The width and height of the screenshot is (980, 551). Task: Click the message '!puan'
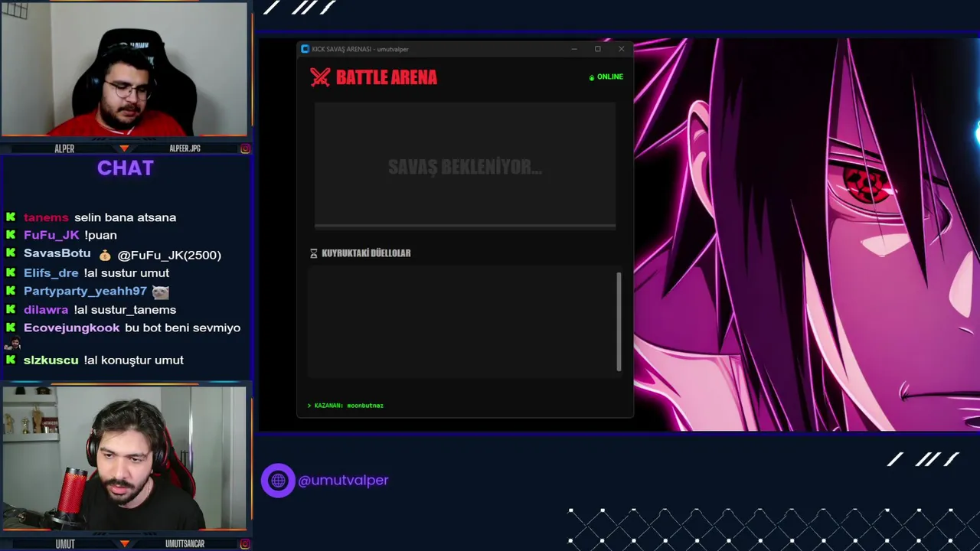pos(100,235)
